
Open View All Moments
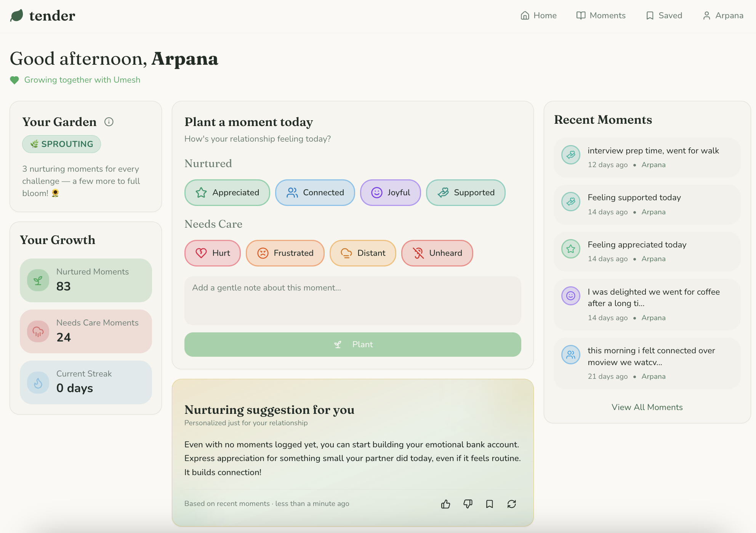647,407
